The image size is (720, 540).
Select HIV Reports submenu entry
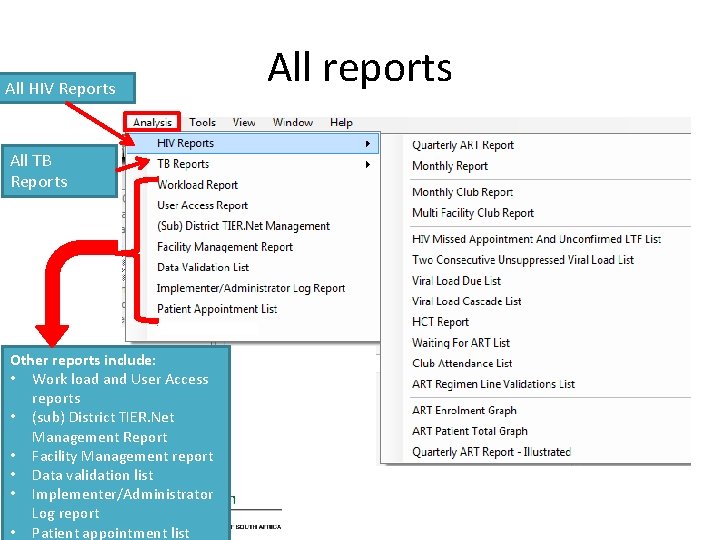click(x=252, y=143)
